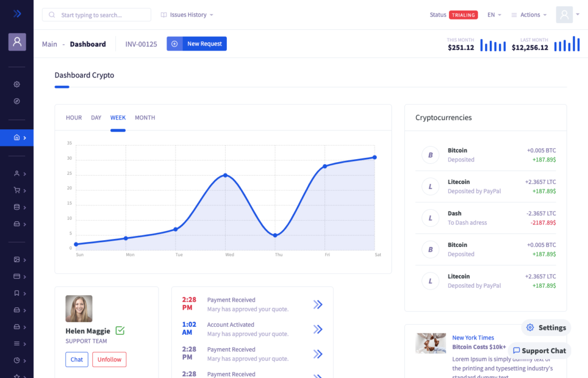Image resolution: width=588 pixels, height=378 pixels.
Task: Expand the chevron beside the list-lines sidebar icon
Action: tap(25, 344)
